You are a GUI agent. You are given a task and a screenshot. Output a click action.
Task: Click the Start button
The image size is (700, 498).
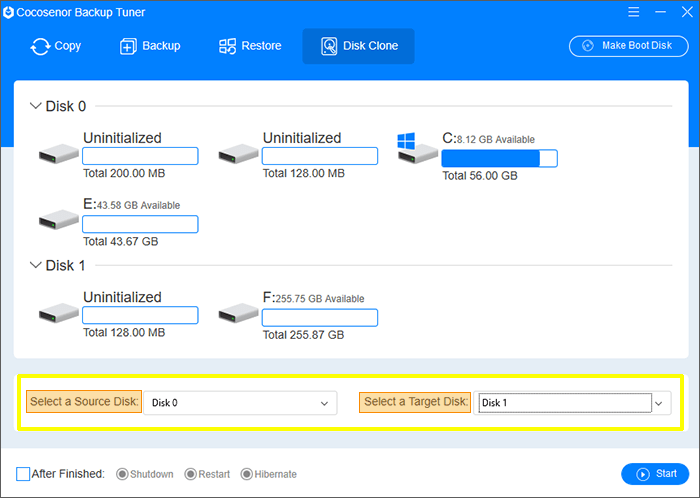click(x=655, y=474)
